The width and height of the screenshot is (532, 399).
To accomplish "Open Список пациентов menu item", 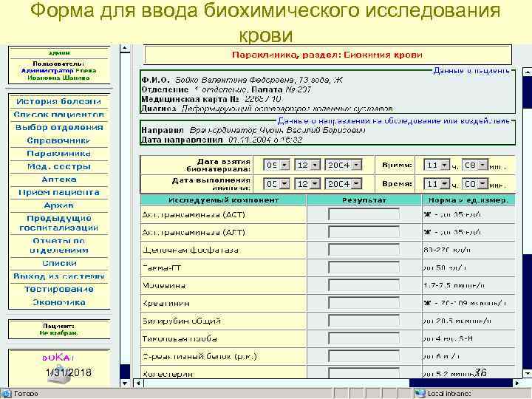I will point(58,115).
